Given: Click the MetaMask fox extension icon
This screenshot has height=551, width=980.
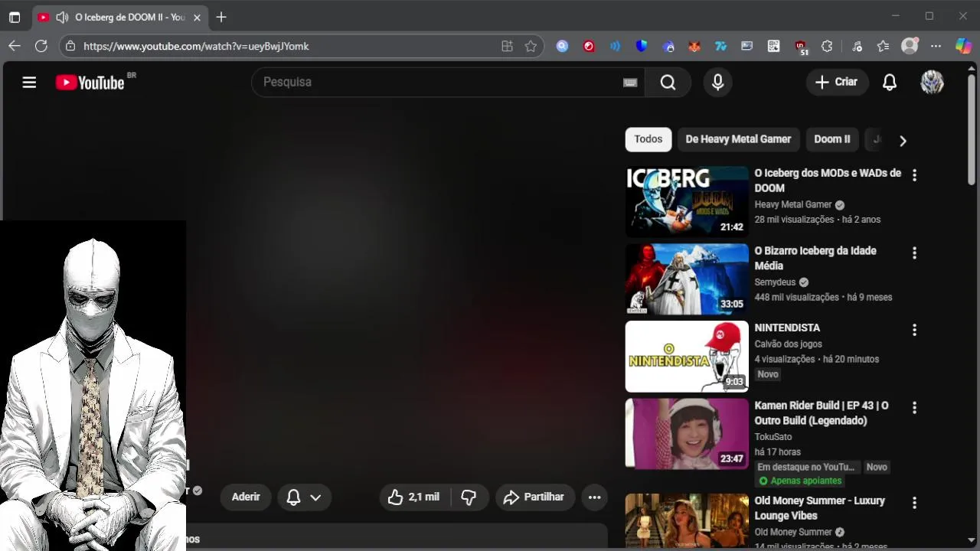Looking at the screenshot, I should pos(694,46).
